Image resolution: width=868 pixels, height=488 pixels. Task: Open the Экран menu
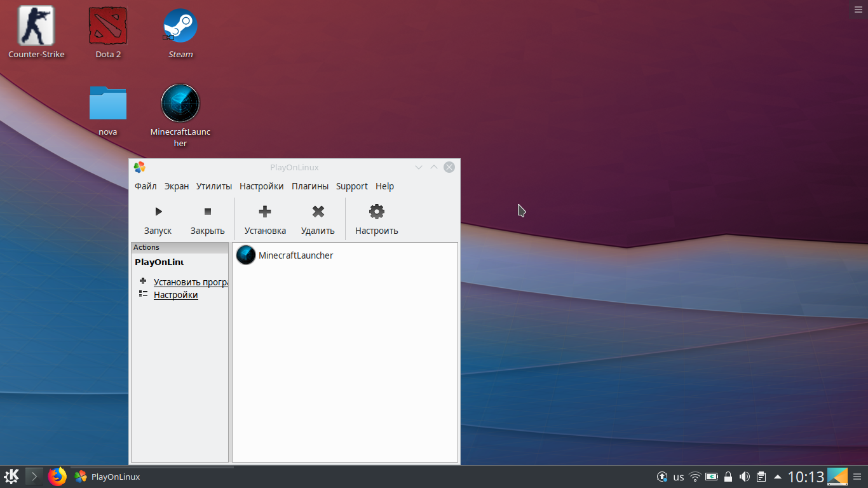[x=177, y=186]
